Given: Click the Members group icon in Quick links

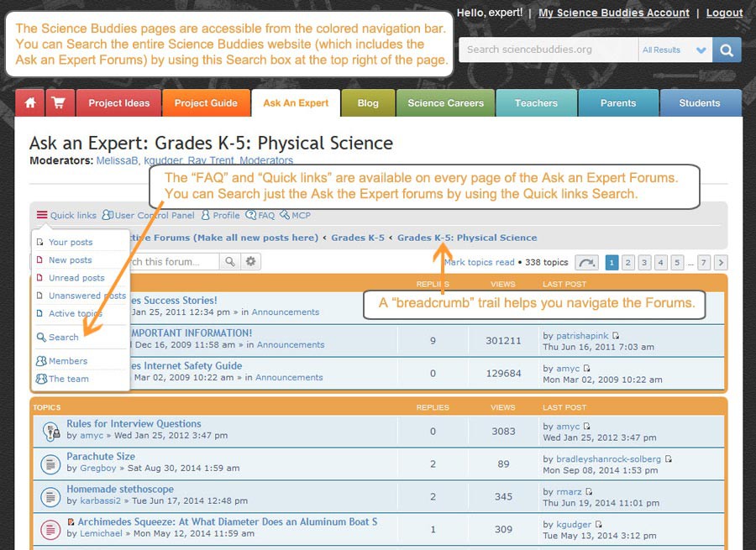Looking at the screenshot, I should (x=41, y=360).
